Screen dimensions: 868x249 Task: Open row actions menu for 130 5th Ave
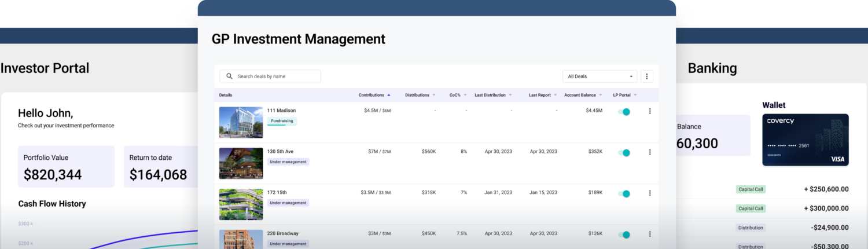tap(650, 152)
